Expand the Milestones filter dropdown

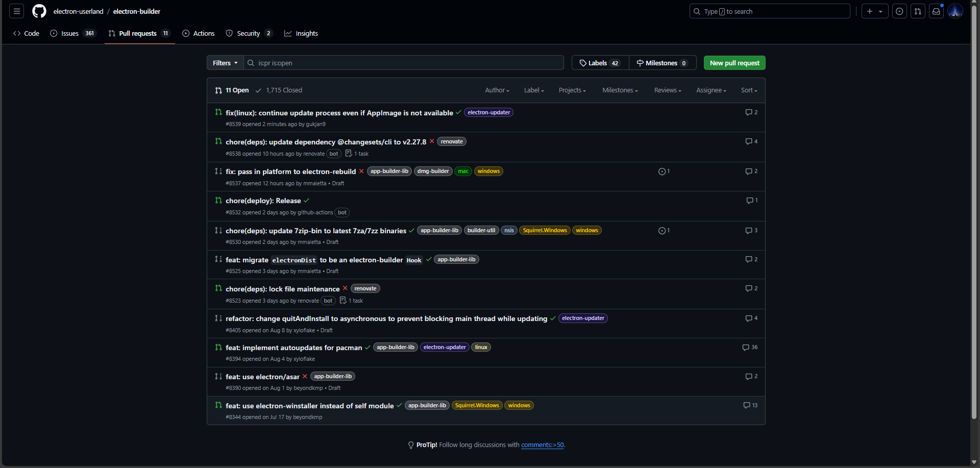pyautogui.click(x=620, y=90)
